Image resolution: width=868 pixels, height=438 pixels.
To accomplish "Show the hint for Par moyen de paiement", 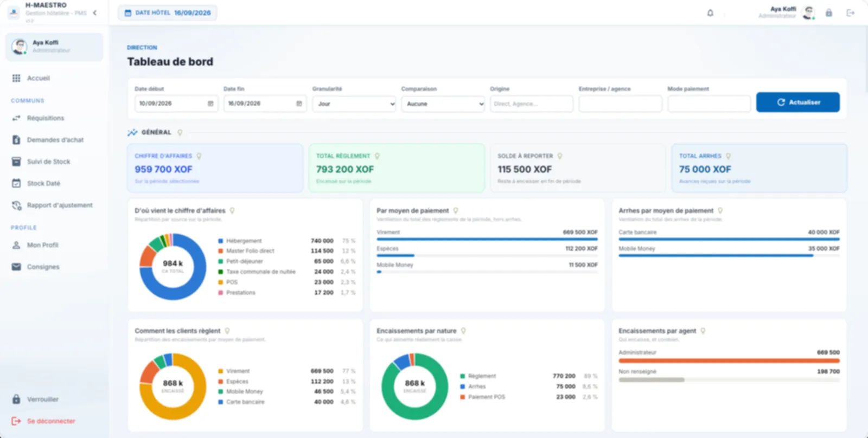I will pos(456,211).
